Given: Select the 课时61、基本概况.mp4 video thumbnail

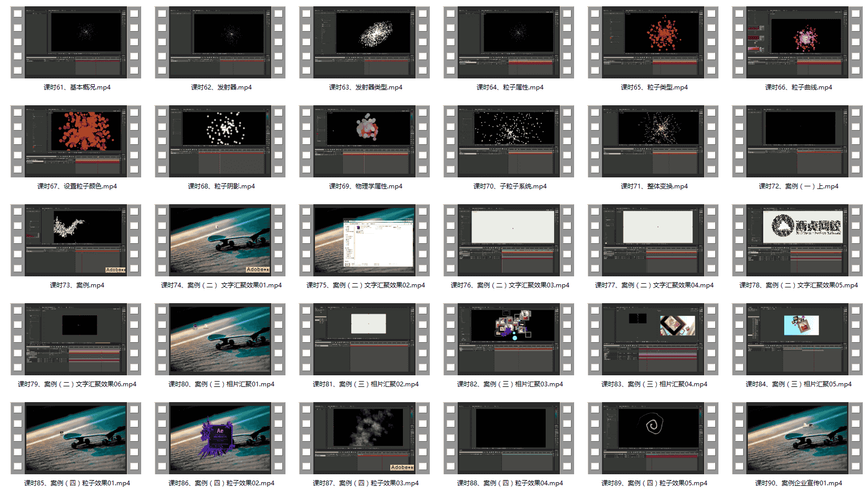Looking at the screenshot, I should 76,43.
